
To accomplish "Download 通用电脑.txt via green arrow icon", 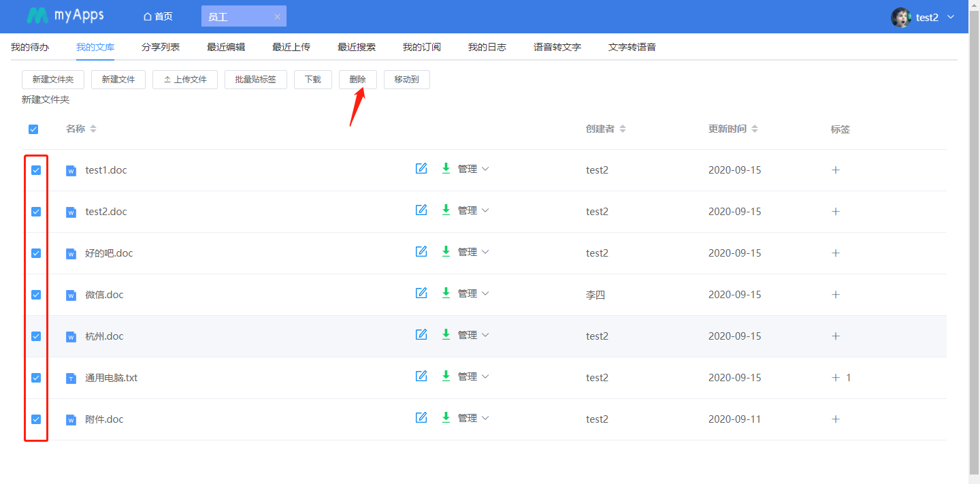I will pos(446,376).
